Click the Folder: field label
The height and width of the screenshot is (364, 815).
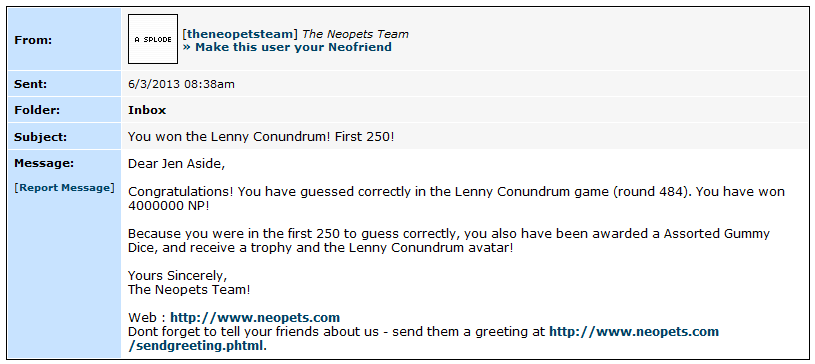(37, 110)
